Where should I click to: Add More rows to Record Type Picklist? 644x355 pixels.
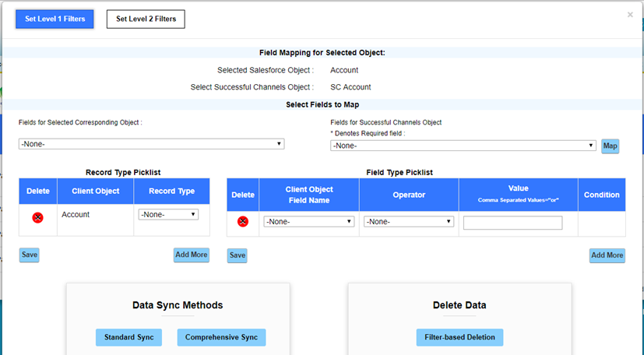(x=192, y=255)
